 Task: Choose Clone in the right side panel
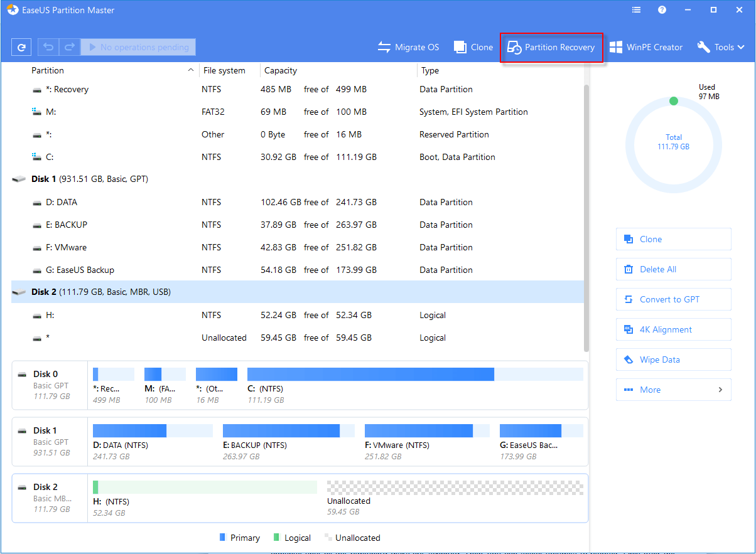click(673, 239)
